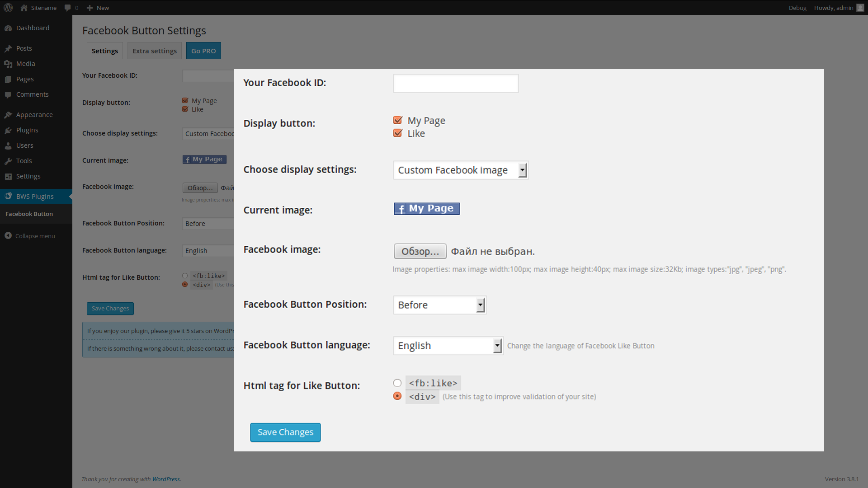This screenshot has width=868, height=488.
Task: Open the Users menu item
Action: point(36,145)
